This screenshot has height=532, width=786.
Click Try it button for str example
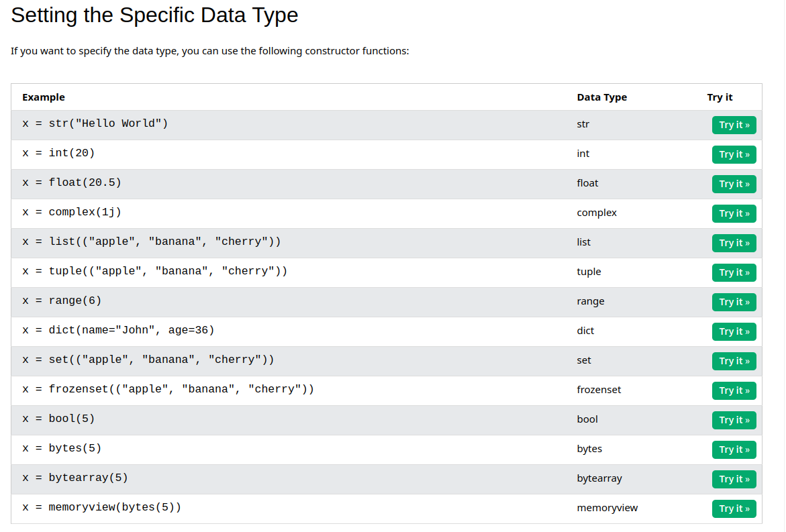coord(734,125)
